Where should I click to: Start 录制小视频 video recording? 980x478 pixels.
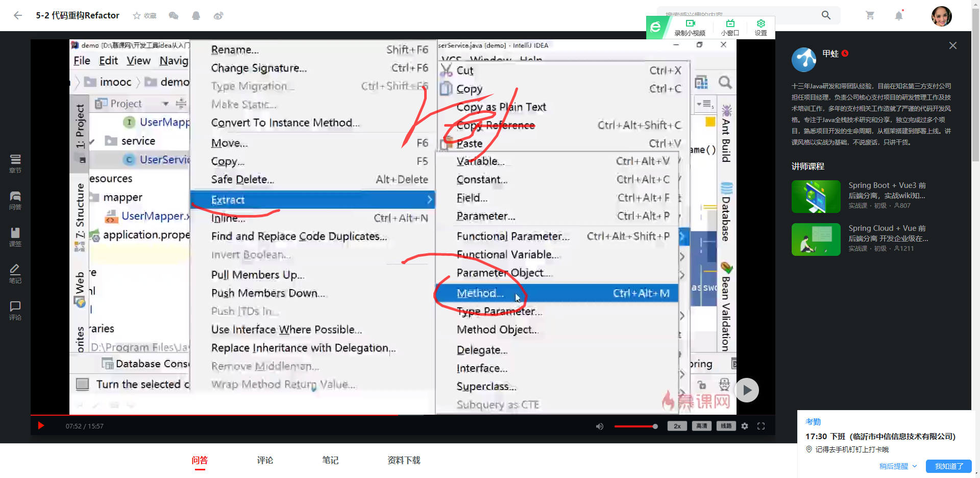(690, 28)
